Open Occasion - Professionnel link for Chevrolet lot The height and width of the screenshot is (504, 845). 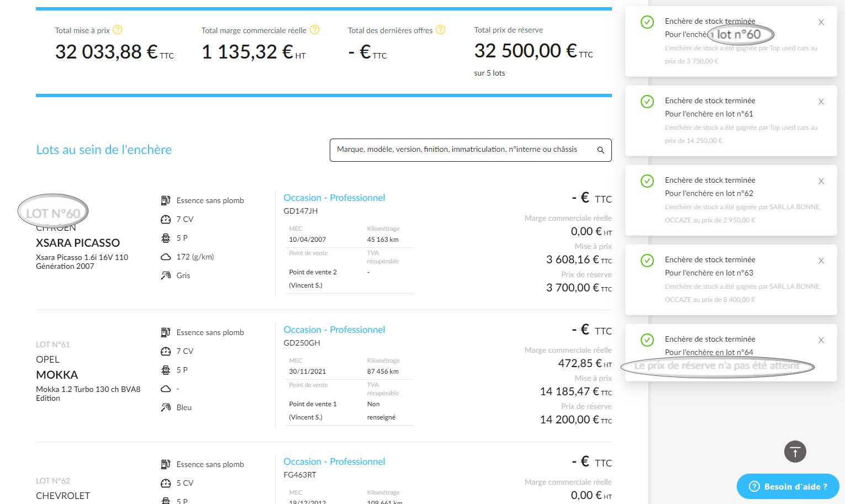click(334, 461)
